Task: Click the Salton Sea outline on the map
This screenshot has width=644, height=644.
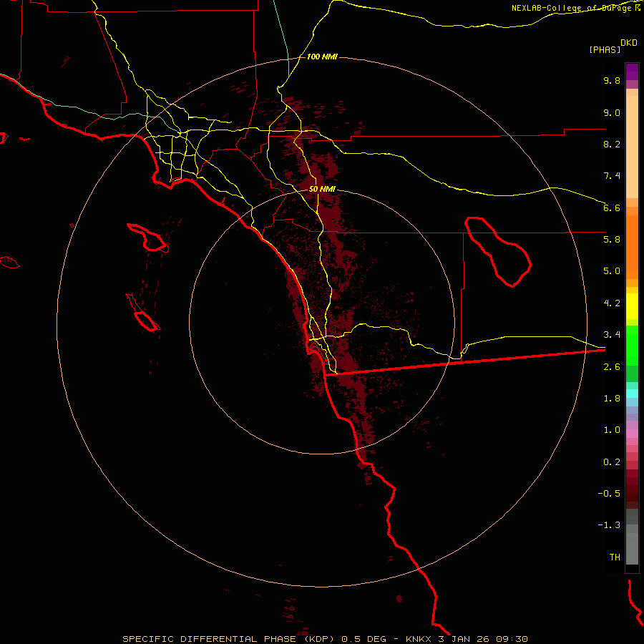Action: tap(498, 252)
